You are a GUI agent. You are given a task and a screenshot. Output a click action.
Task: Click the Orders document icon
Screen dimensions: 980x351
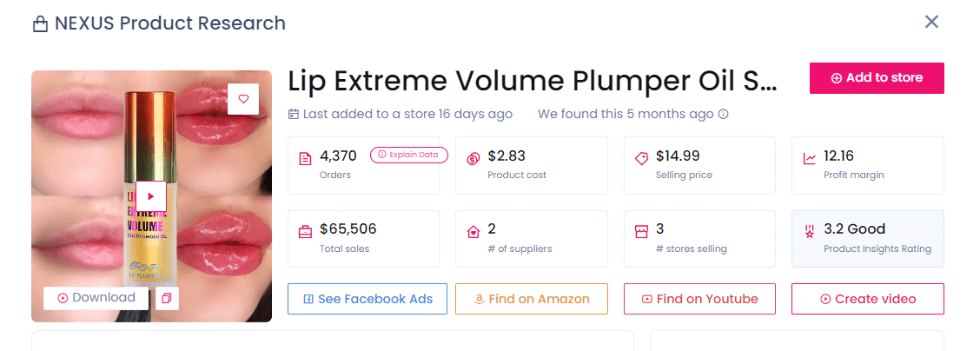coord(306,159)
